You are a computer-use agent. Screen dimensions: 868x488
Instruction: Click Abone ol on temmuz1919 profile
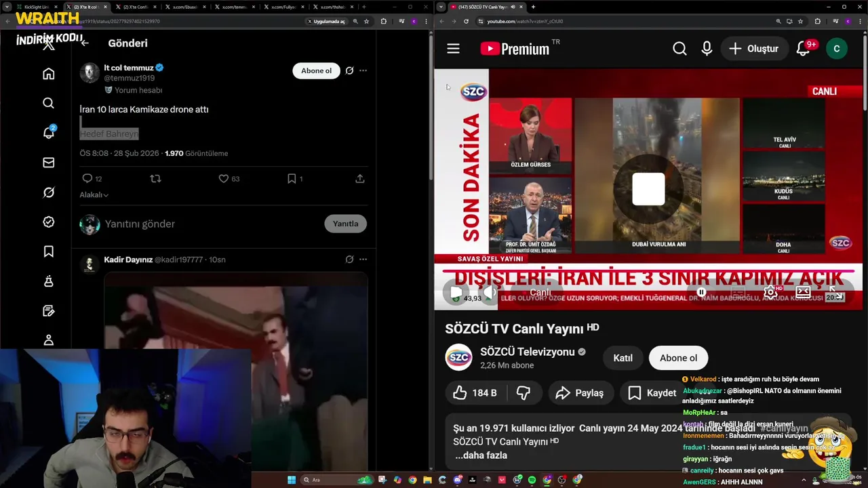[x=316, y=70]
